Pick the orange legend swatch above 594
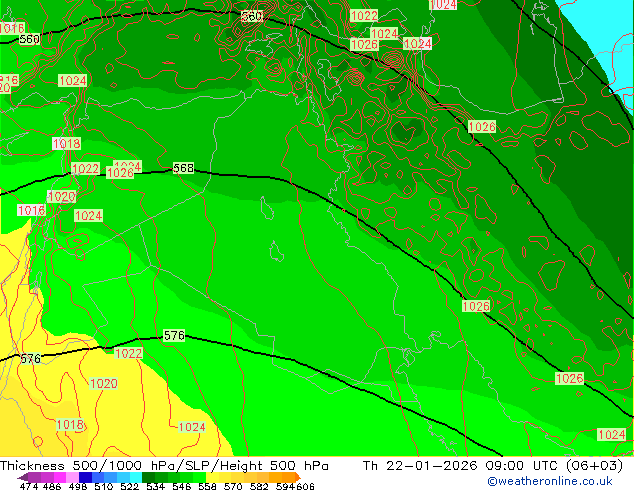634x490 pixels. (283, 477)
